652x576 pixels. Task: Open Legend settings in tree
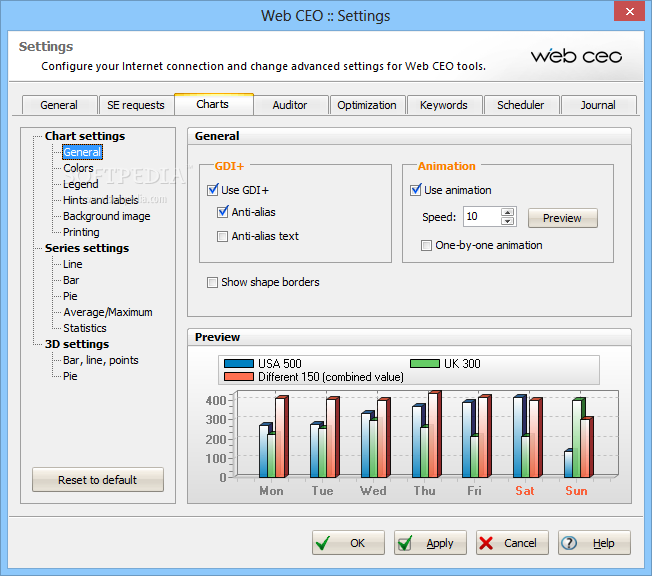tap(81, 184)
